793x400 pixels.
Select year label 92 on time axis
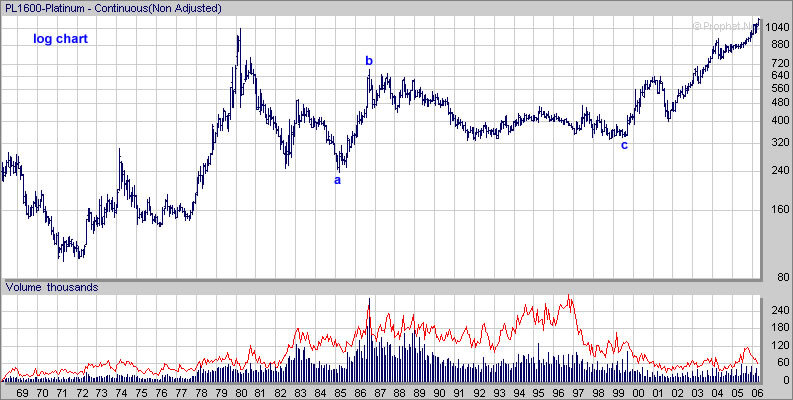click(x=479, y=393)
